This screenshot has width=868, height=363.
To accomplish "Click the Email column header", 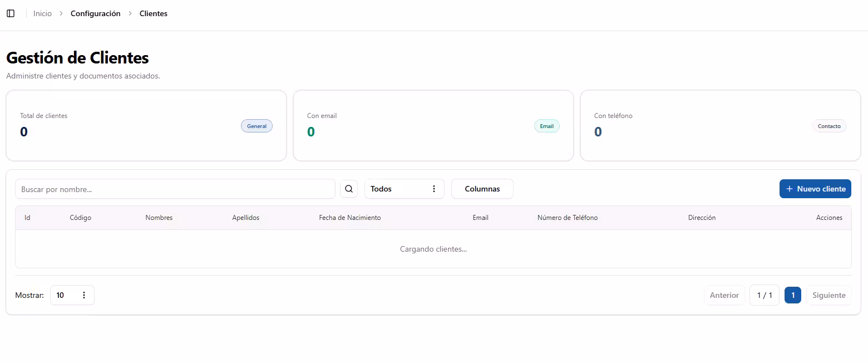I will pyautogui.click(x=480, y=218).
